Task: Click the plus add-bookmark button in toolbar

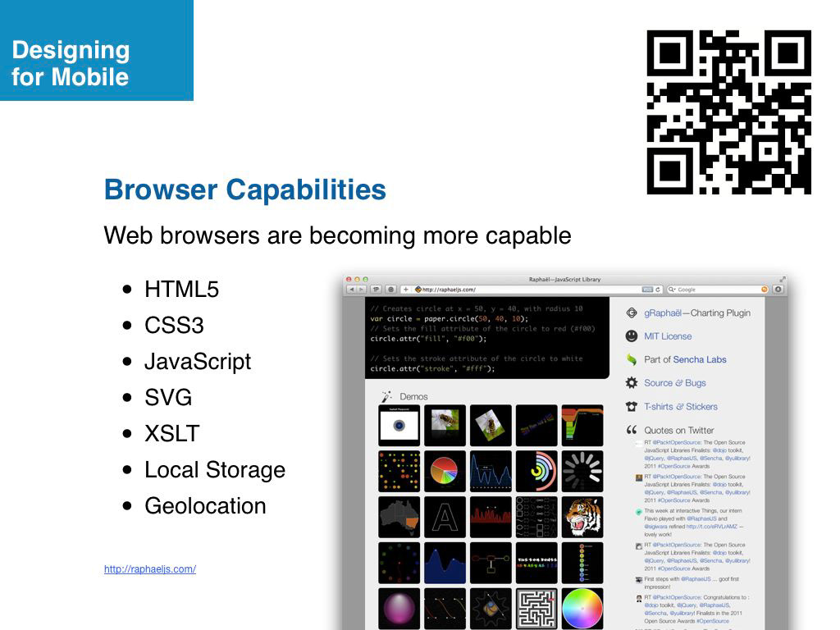Action: click(405, 290)
